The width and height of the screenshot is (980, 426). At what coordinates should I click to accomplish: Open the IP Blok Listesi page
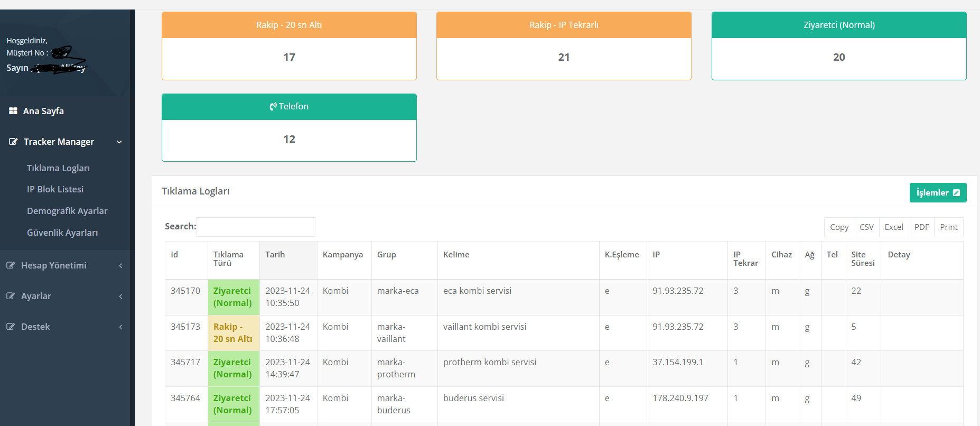click(x=55, y=189)
